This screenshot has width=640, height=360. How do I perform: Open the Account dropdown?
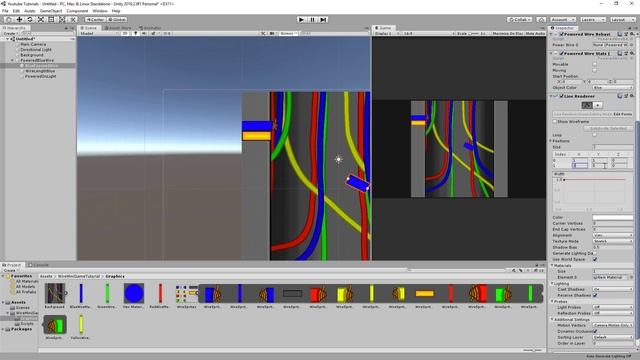(x=563, y=20)
